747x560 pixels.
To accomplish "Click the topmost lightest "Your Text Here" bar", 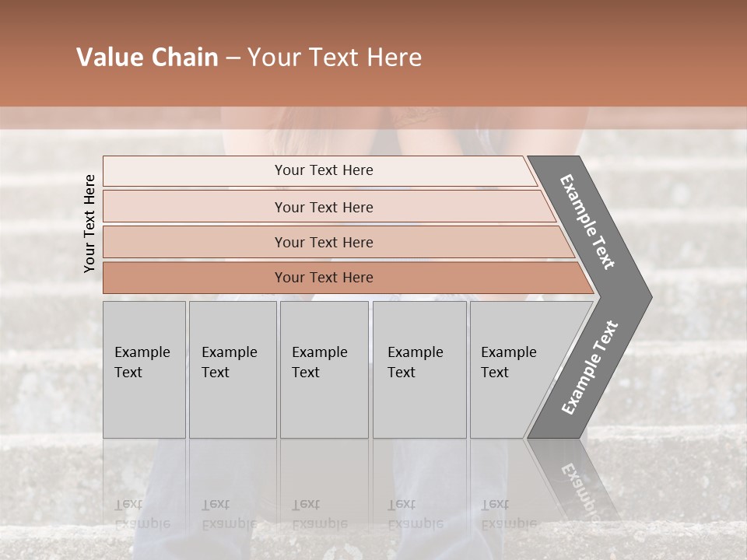I will pos(324,170).
